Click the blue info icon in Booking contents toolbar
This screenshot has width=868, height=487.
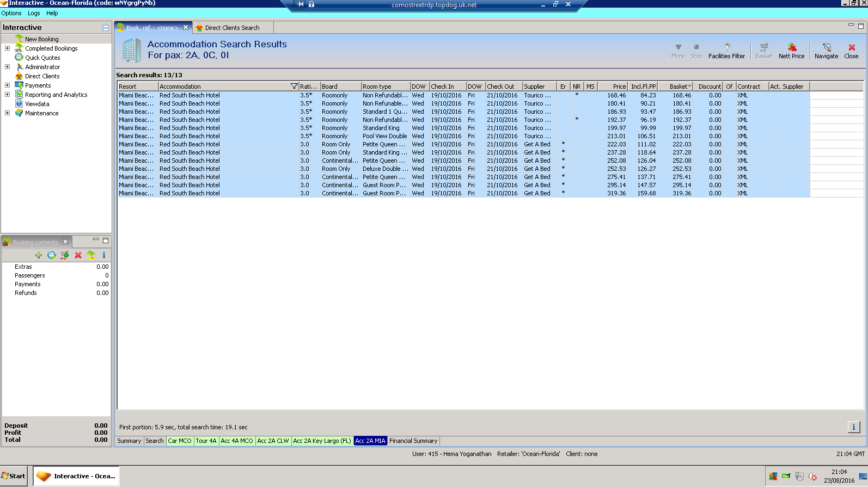[x=104, y=255]
